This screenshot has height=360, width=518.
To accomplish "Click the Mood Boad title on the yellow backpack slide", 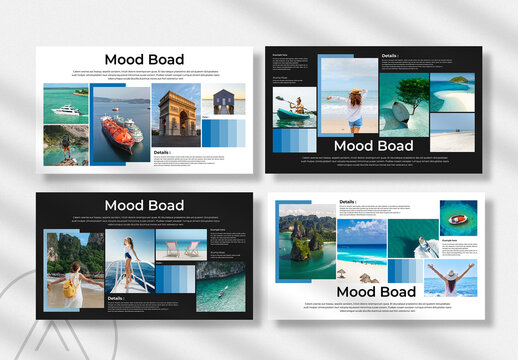I will 144,205.
